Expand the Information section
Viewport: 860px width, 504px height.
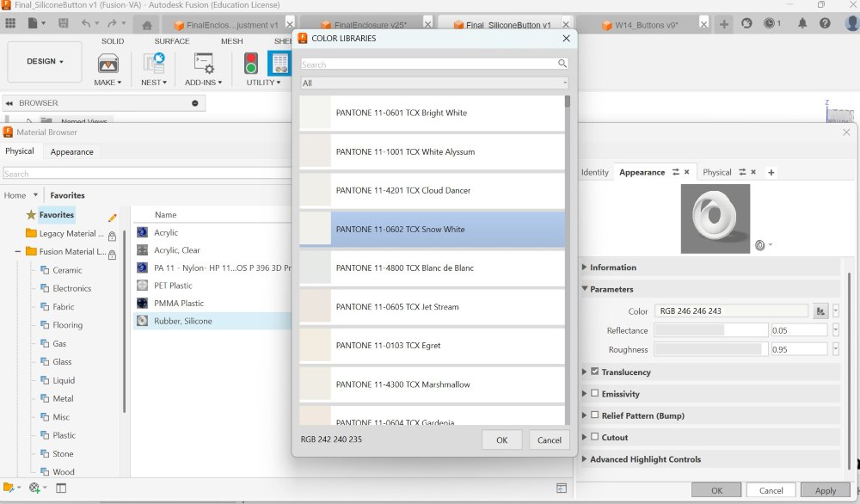(x=584, y=267)
